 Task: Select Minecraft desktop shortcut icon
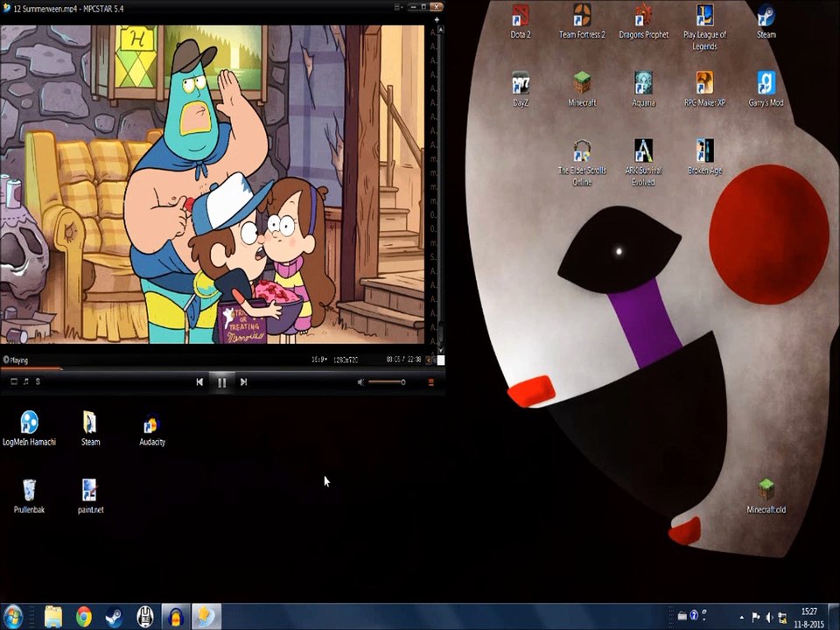[582, 89]
